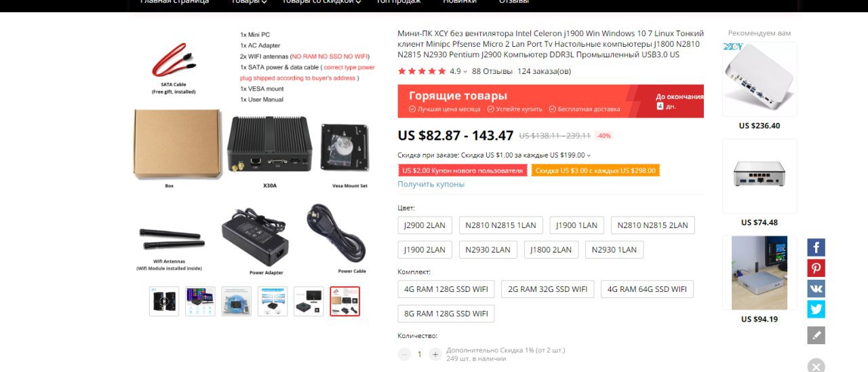Open the 88 Отзывы reviews link
The height and width of the screenshot is (372, 868).
pyautogui.click(x=492, y=71)
